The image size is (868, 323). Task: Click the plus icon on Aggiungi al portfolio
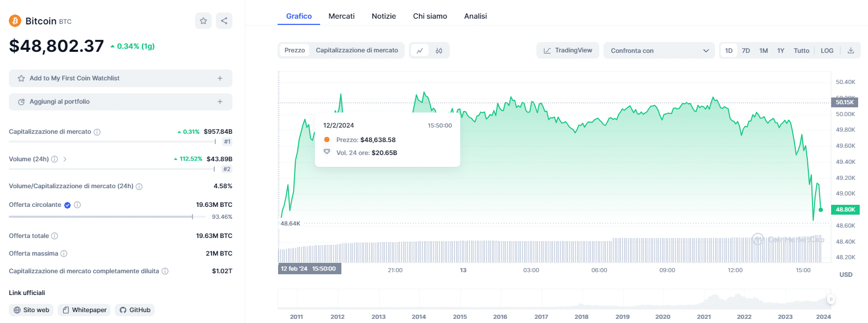[220, 102]
